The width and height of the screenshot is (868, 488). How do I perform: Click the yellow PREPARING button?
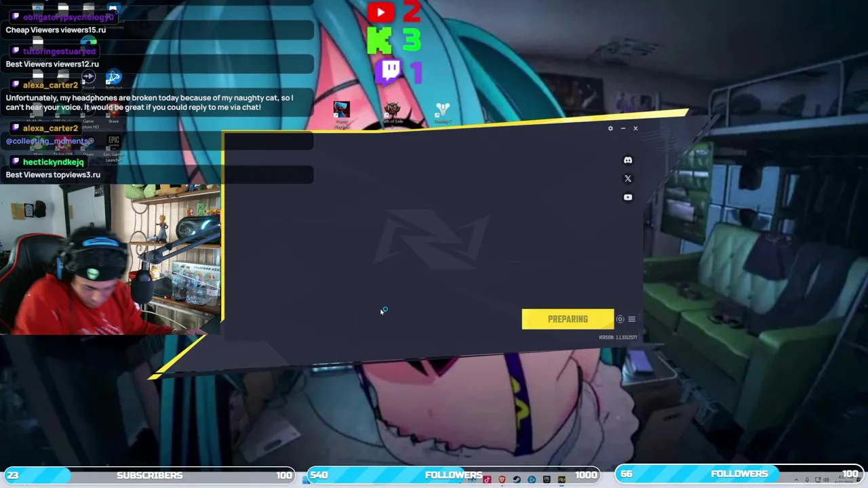pyautogui.click(x=568, y=319)
